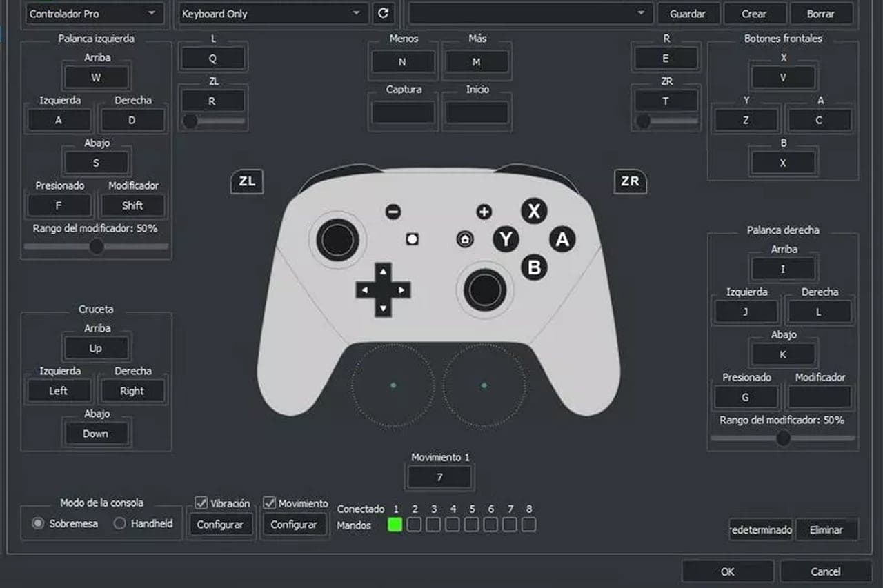Open the empty profile dropdown
Image resolution: width=883 pixels, height=588 pixels.
pos(529,13)
